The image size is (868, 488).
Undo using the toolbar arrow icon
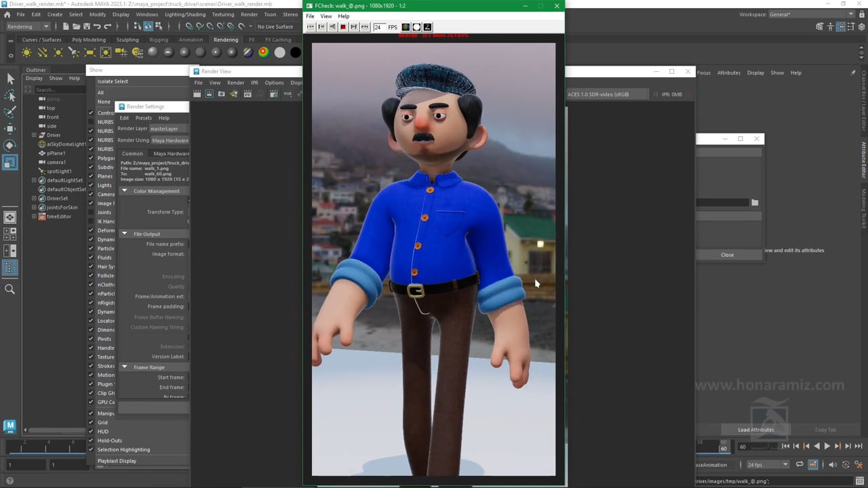click(97, 26)
